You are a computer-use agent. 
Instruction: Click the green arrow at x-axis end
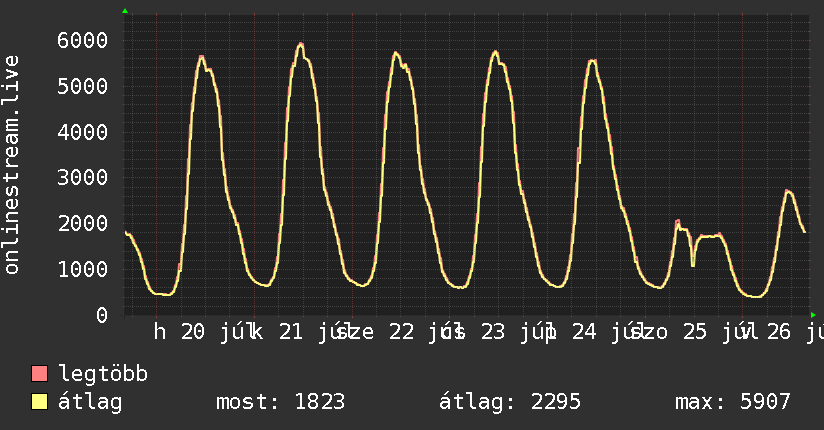point(813,315)
